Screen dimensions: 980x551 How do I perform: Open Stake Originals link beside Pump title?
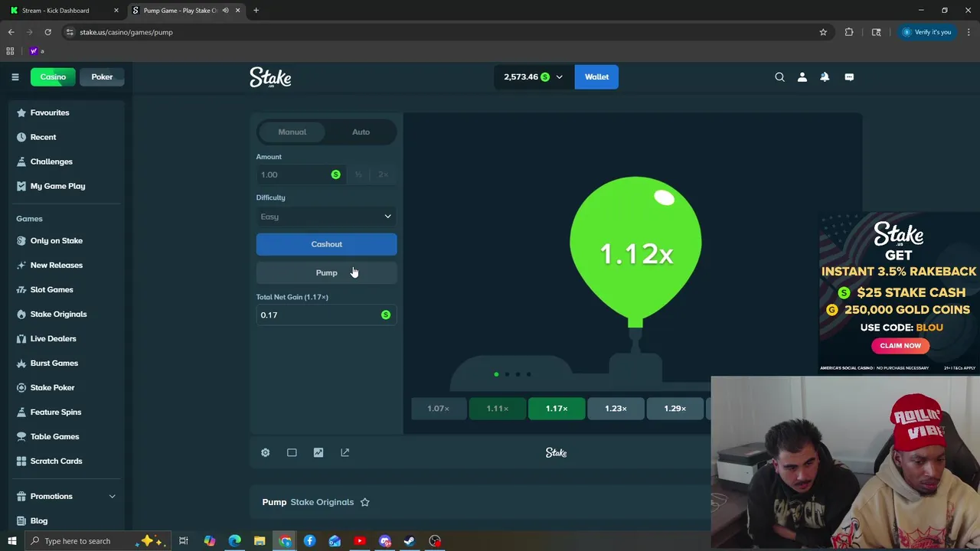coord(322,502)
